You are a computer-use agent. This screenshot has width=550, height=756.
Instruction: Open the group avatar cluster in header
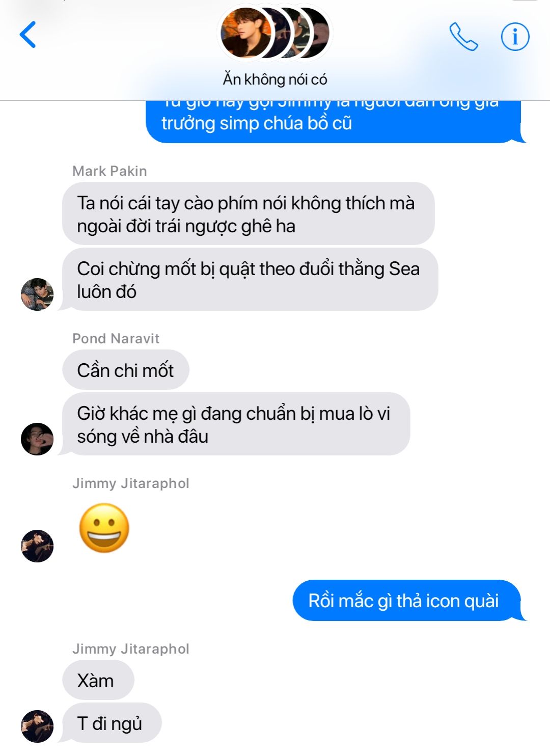[275, 33]
